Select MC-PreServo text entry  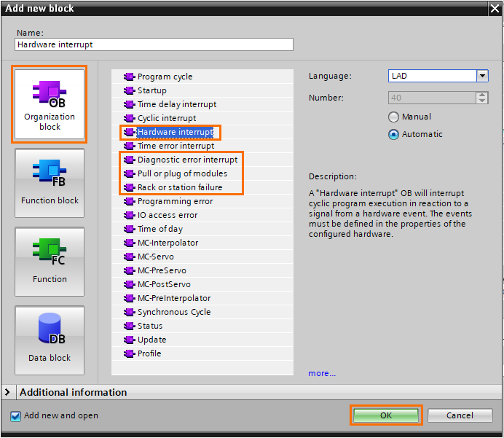click(162, 270)
